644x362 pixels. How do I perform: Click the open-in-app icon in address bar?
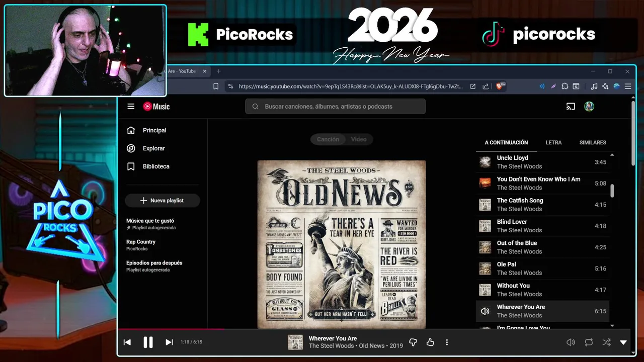coord(473,86)
